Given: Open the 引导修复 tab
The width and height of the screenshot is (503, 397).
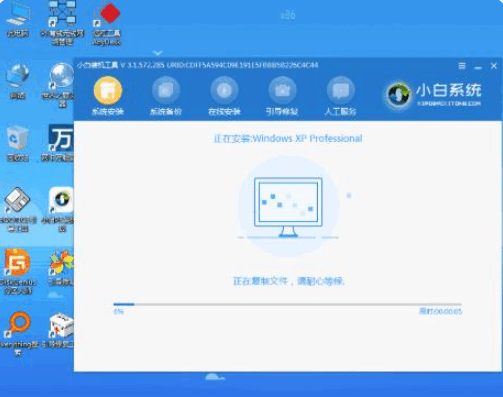Looking at the screenshot, I should pyautogui.click(x=282, y=96).
